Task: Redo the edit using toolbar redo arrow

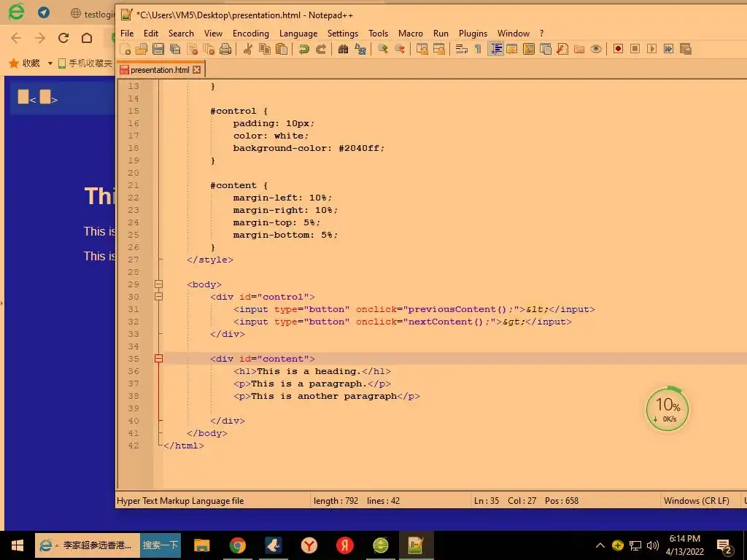Action: tap(321, 49)
